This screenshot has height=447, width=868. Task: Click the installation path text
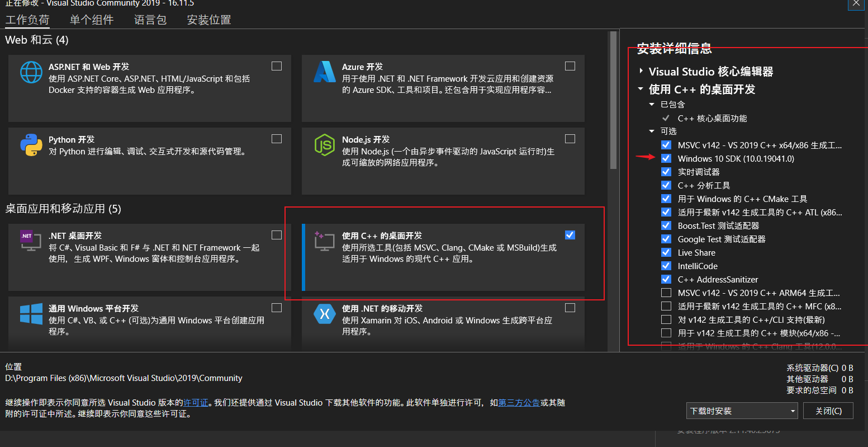coord(124,378)
